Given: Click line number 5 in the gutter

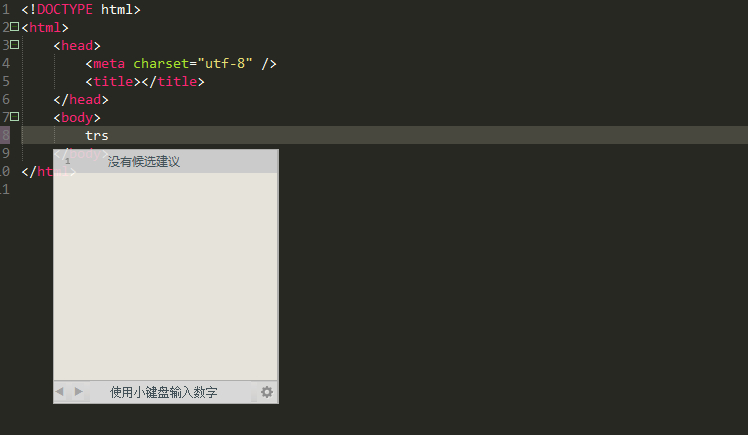Looking at the screenshot, I should point(5,81).
